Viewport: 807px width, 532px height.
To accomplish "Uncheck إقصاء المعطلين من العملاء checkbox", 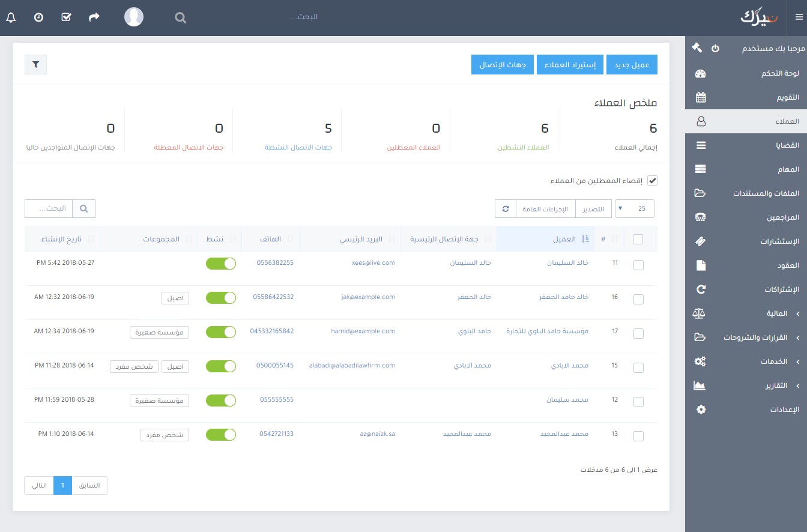I will tap(652, 181).
